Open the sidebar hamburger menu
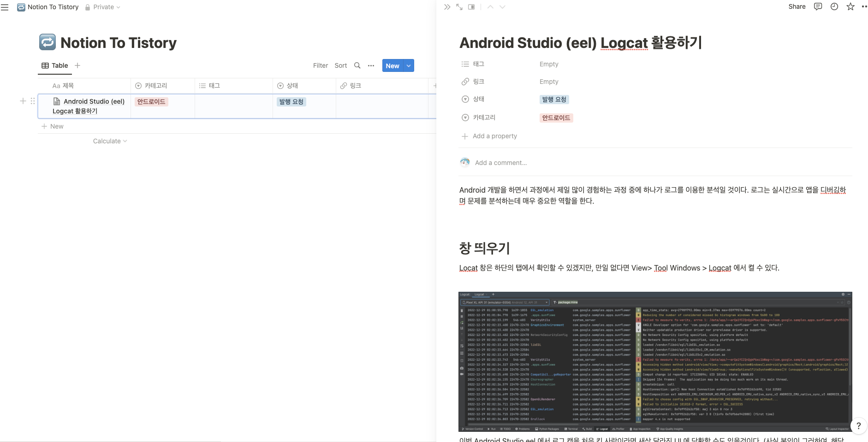This screenshot has height=442, width=868. pos(5,7)
